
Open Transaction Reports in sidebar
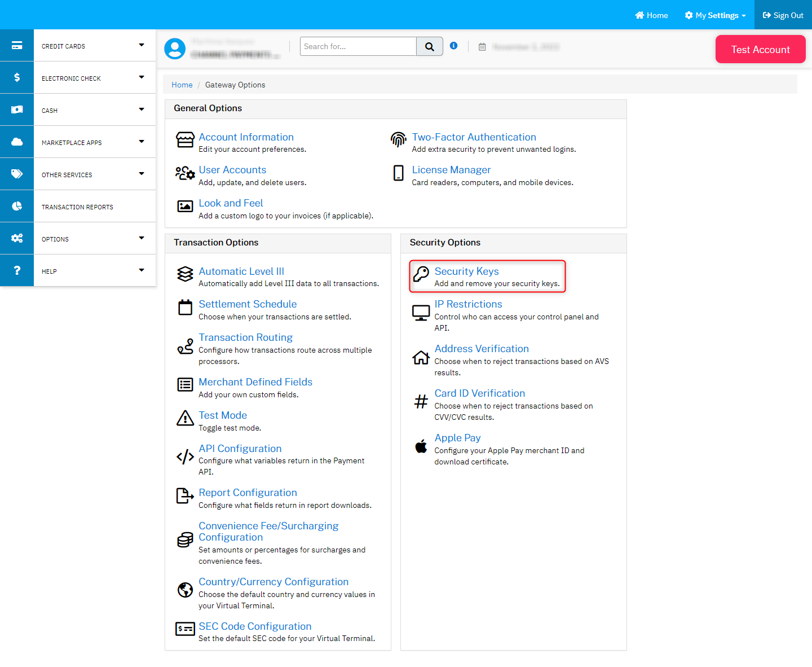(x=77, y=207)
